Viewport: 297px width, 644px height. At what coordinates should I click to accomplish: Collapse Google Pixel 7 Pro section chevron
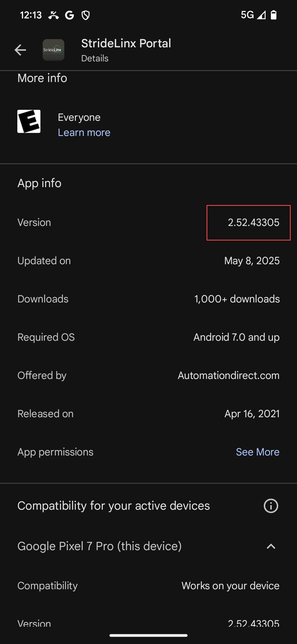point(271,546)
